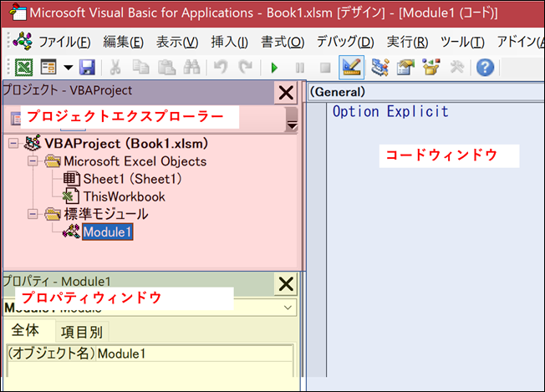545x392 pixels.
Task: Collapse the VBAProject (Book1.xlsm) tree node
Action: click(x=13, y=143)
